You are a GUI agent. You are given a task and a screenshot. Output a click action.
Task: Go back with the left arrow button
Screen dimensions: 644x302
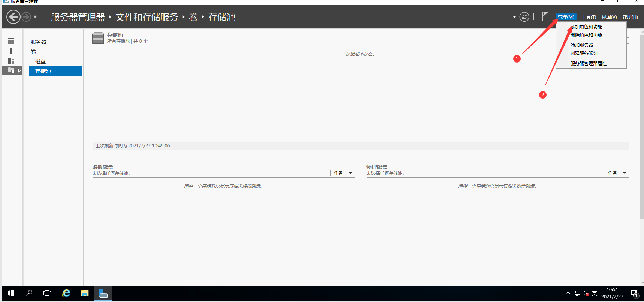tap(13, 17)
